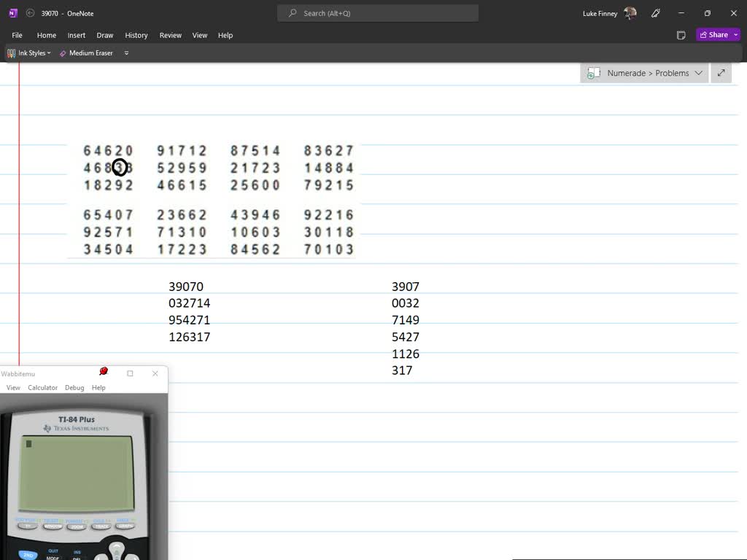This screenshot has width=747, height=560.
Task: Open the sticky notes feed icon
Action: [681, 35]
